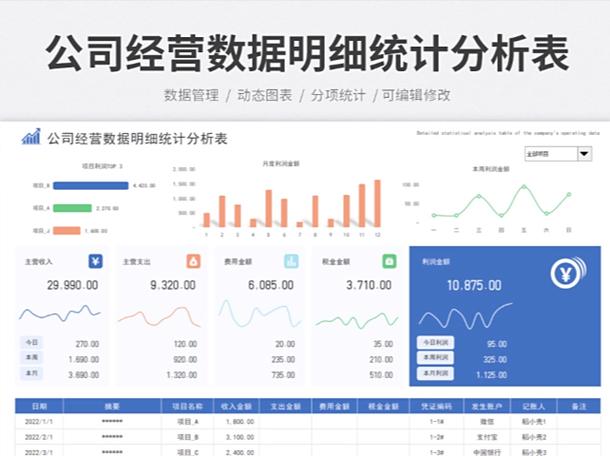Click the bar-chart logo beside the dashboard title
The height and width of the screenshot is (456, 610).
coord(31,137)
